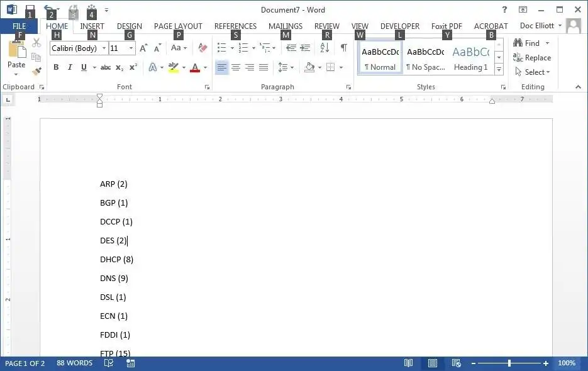Click the Copy icon
588x371 pixels.
tap(36, 57)
